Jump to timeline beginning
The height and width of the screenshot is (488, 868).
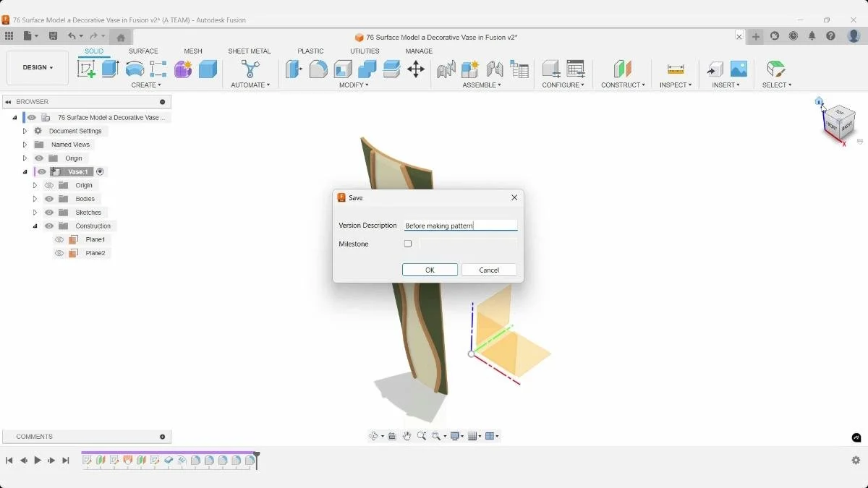pyautogui.click(x=9, y=460)
